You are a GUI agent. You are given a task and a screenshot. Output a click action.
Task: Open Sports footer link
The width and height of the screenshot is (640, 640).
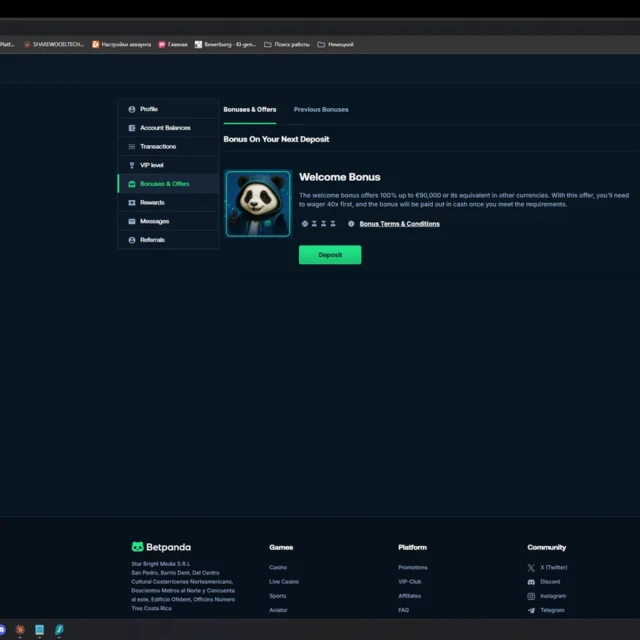(278, 596)
